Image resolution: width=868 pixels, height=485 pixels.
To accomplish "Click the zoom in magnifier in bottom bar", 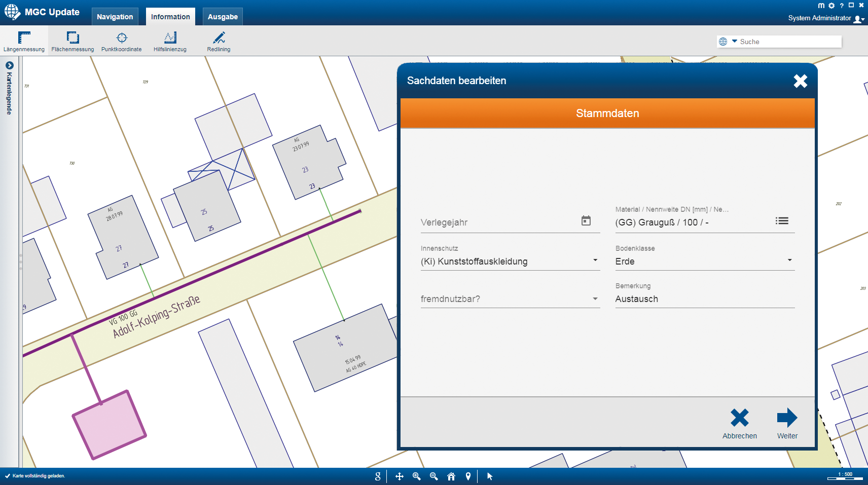I will [417, 476].
